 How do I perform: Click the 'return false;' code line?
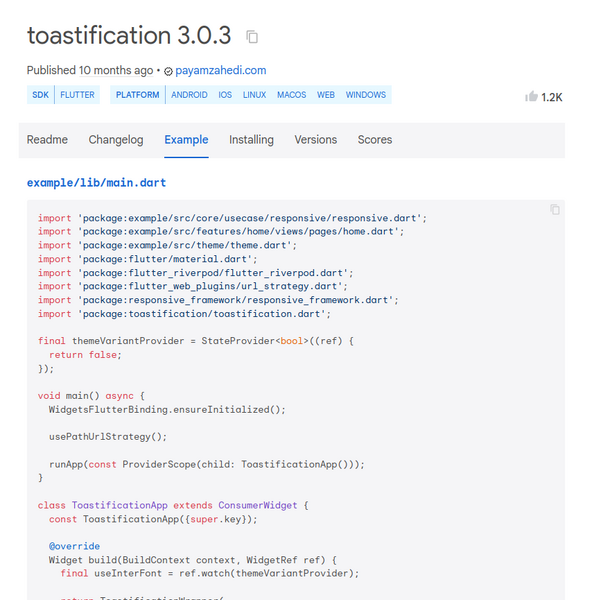point(85,355)
